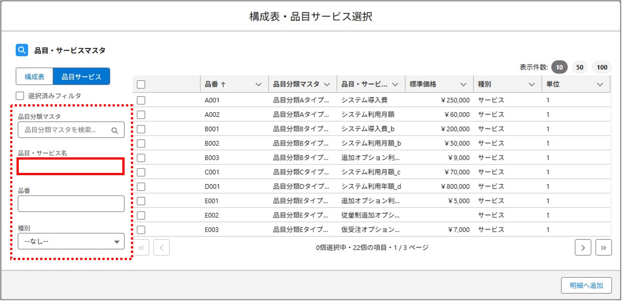Click the first-page « icon
The width and height of the screenshot is (644, 302).
[x=141, y=247]
